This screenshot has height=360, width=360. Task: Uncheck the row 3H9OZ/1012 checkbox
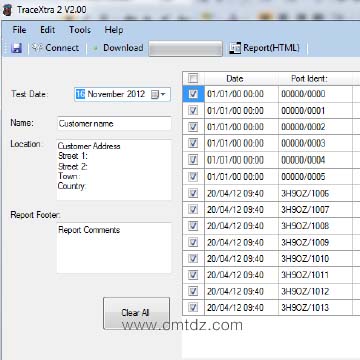pos(193,291)
